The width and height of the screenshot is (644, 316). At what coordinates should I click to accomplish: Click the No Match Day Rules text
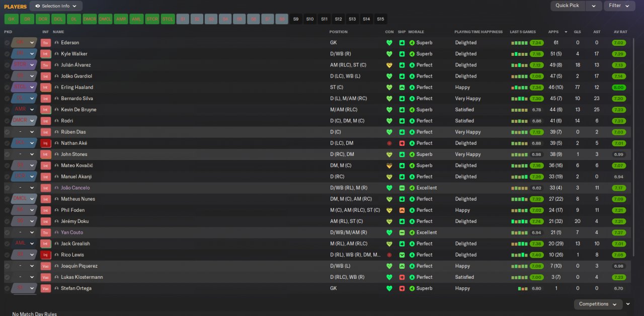(34, 314)
